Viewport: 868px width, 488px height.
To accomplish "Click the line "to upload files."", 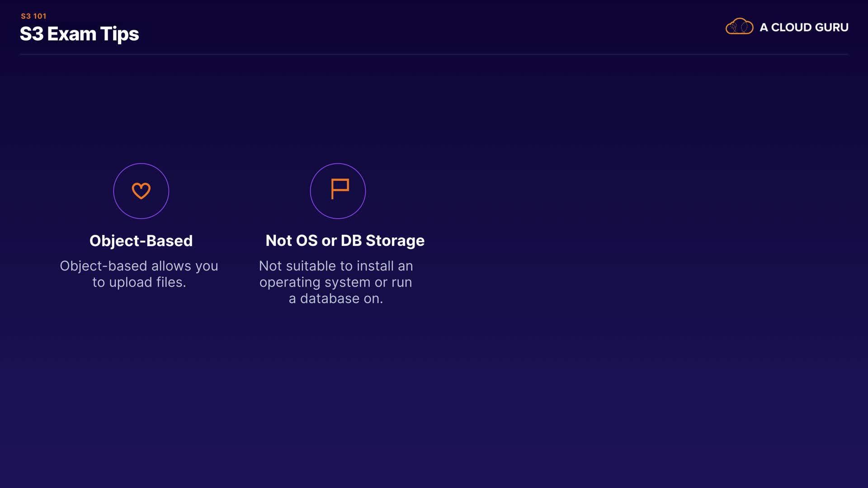I will (x=139, y=282).
